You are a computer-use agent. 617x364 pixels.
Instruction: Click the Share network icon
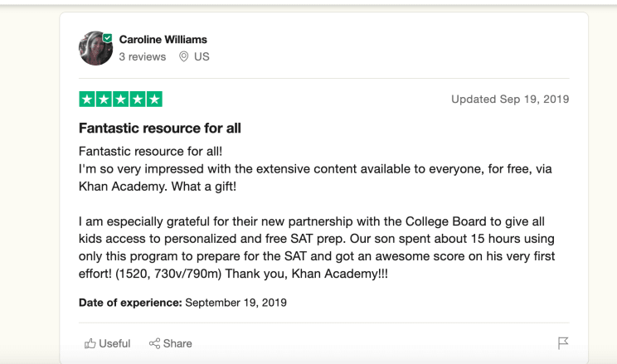point(153,343)
